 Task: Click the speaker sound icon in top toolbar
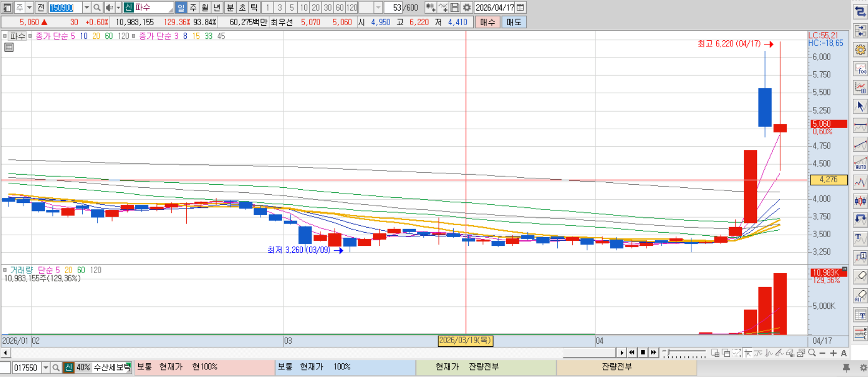[x=109, y=8]
